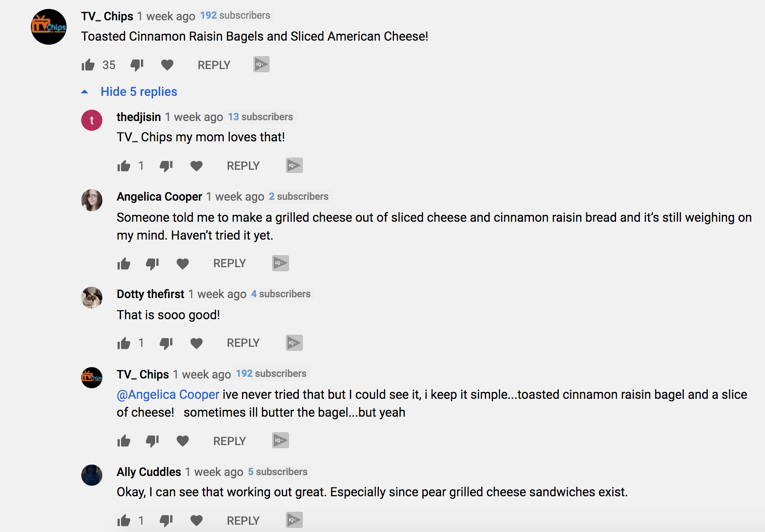Screen dimensions: 765x532
Task: Open Ally Cuddles' channel name link
Action: coord(149,472)
